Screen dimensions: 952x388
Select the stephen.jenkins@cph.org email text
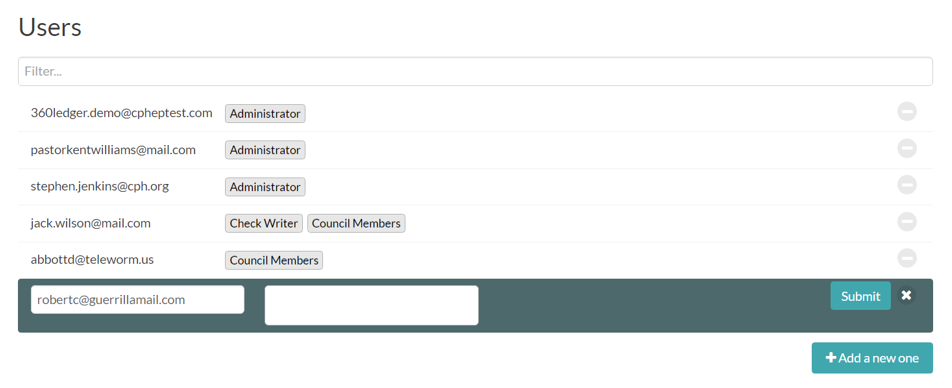[100, 186]
